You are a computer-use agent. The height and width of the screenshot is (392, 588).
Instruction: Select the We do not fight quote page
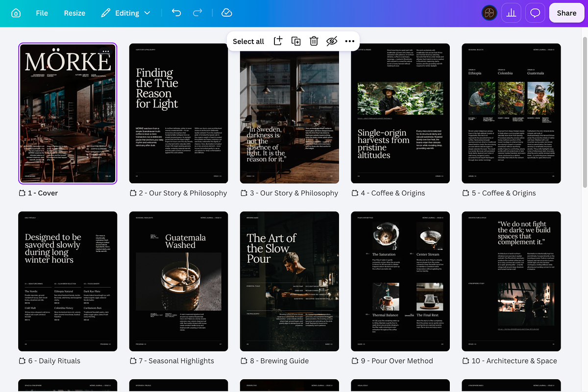pyautogui.click(x=511, y=281)
